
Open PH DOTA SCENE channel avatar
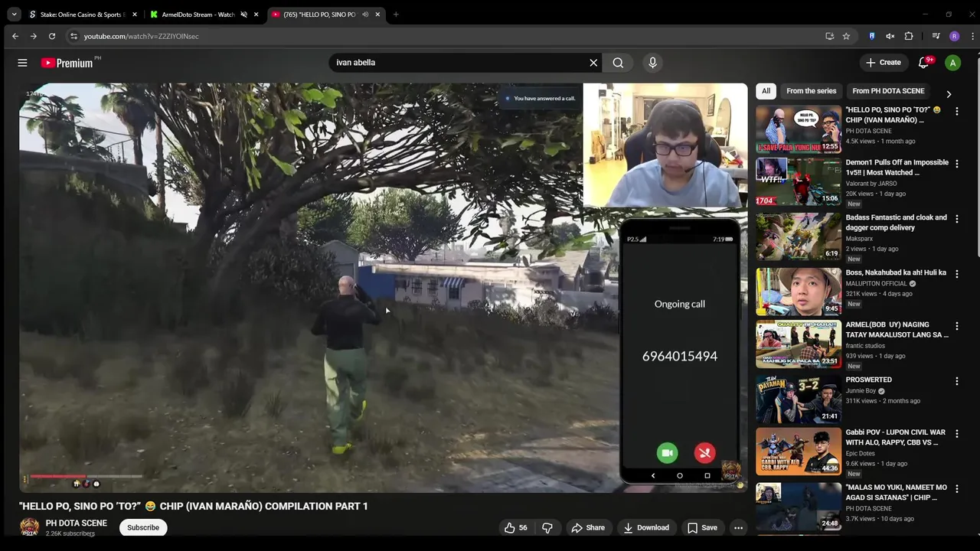29,527
